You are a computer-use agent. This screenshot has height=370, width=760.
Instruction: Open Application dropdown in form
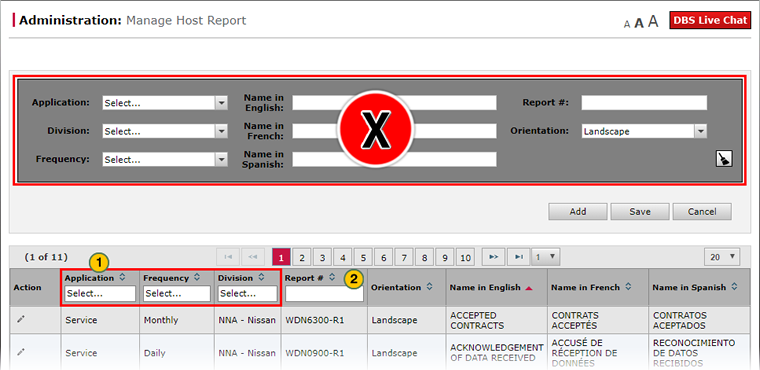pos(165,103)
